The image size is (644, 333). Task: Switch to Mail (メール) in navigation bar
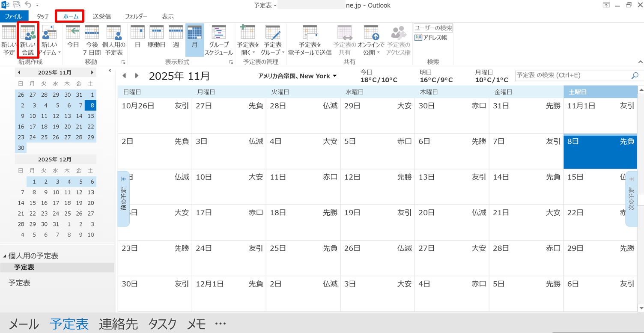[24, 324]
